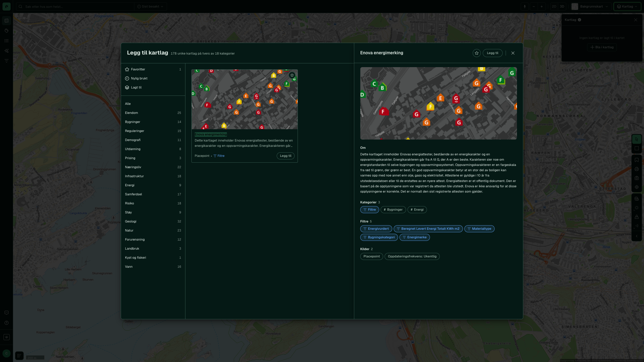Open the Enova energimerking card thumbnail
This screenshot has height=362, width=644.
tap(245, 99)
